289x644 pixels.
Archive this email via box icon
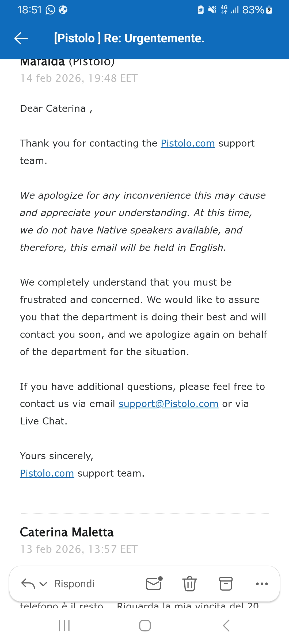pos(226,584)
